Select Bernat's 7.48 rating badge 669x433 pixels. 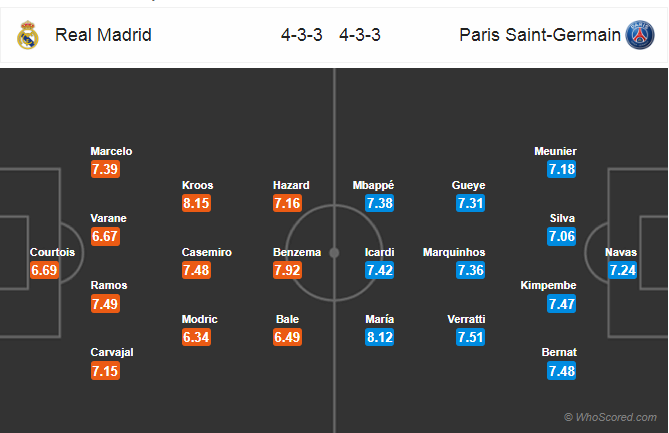561,371
